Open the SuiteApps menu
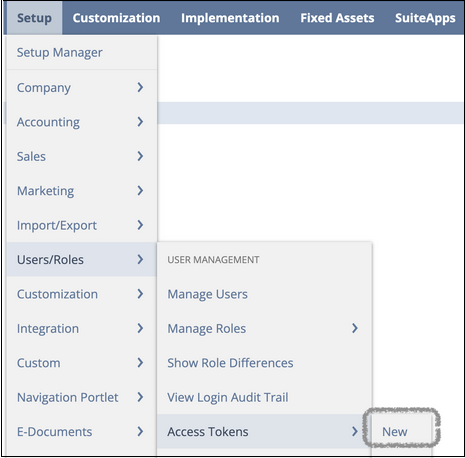Image resolution: width=465 pixels, height=458 pixels. (x=425, y=18)
